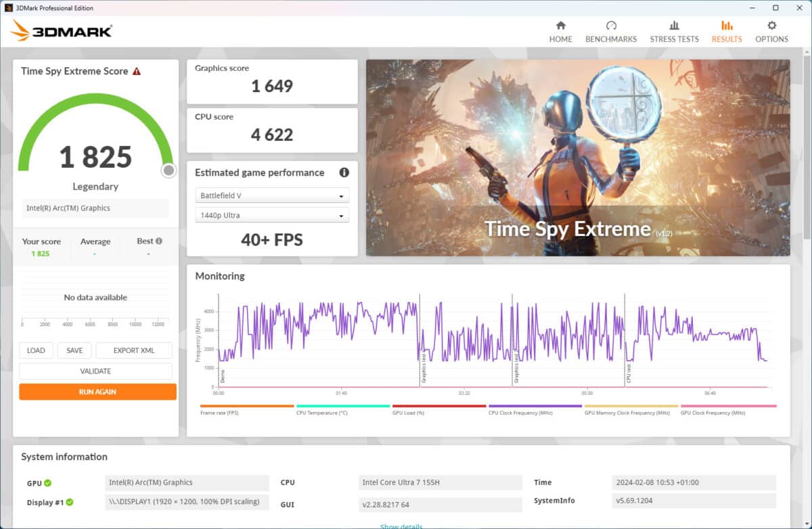The height and width of the screenshot is (529, 812).
Task: Click the Time Spy Extreme artwork thumbnail
Action: click(578, 158)
